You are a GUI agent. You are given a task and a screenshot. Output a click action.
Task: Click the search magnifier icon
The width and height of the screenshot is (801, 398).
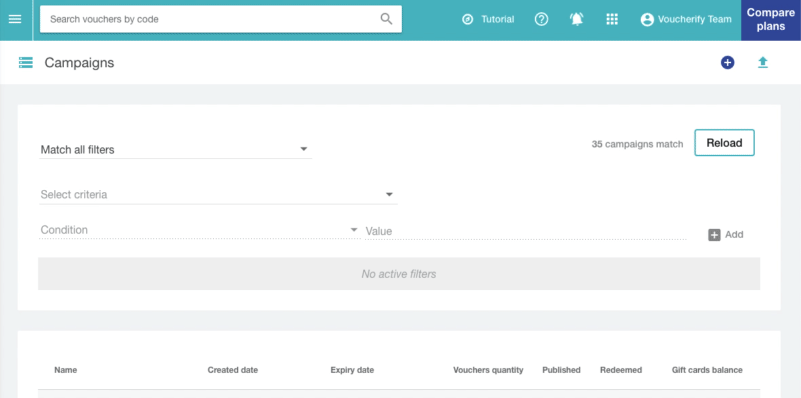(x=387, y=19)
